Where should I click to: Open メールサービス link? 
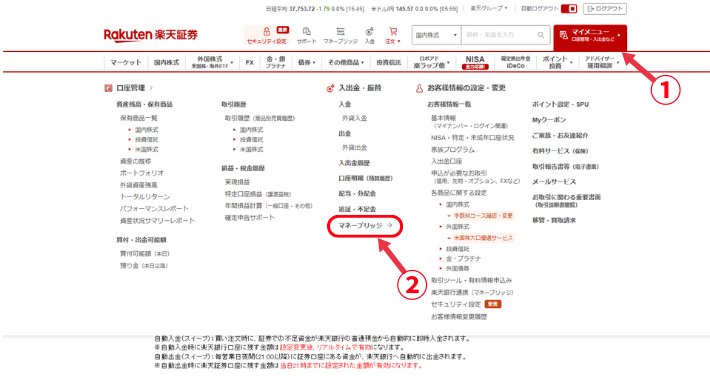pos(554,182)
